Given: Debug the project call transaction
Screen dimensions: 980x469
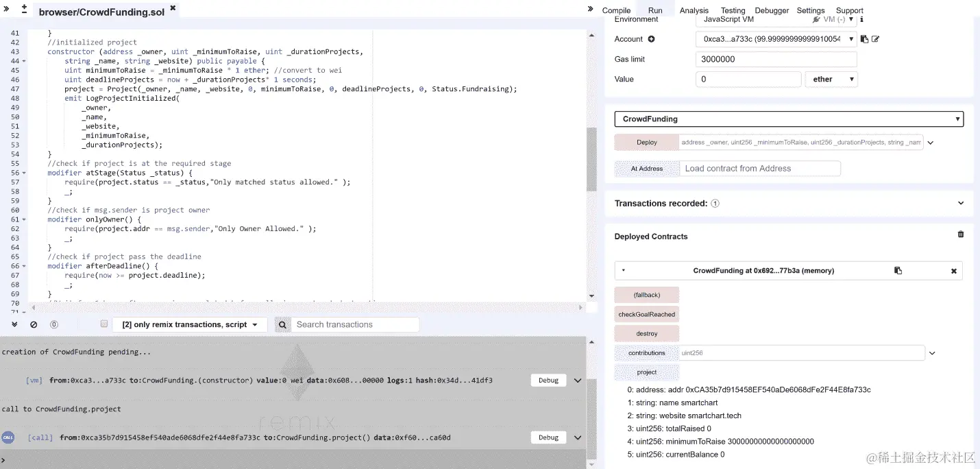Looking at the screenshot, I should 548,437.
